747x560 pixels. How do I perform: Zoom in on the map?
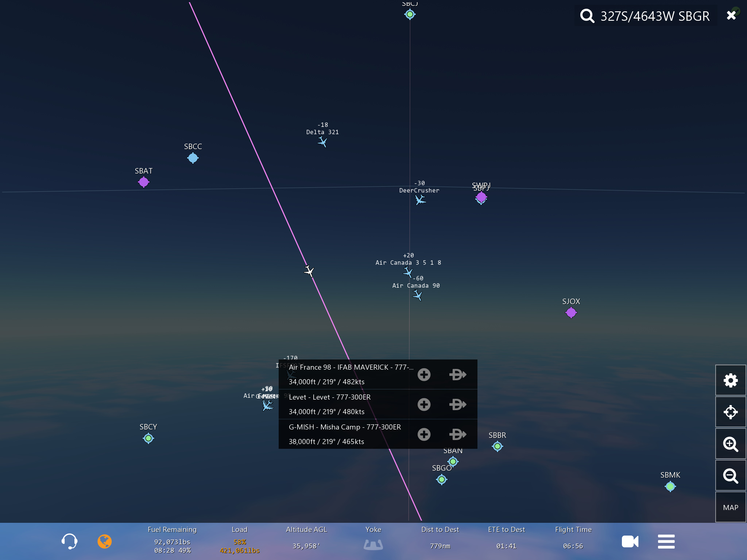[730, 444]
